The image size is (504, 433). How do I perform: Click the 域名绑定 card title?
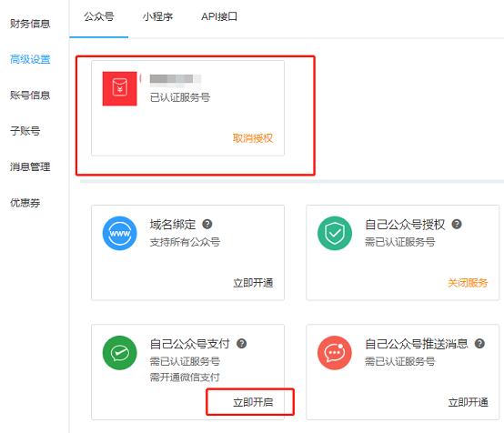173,225
